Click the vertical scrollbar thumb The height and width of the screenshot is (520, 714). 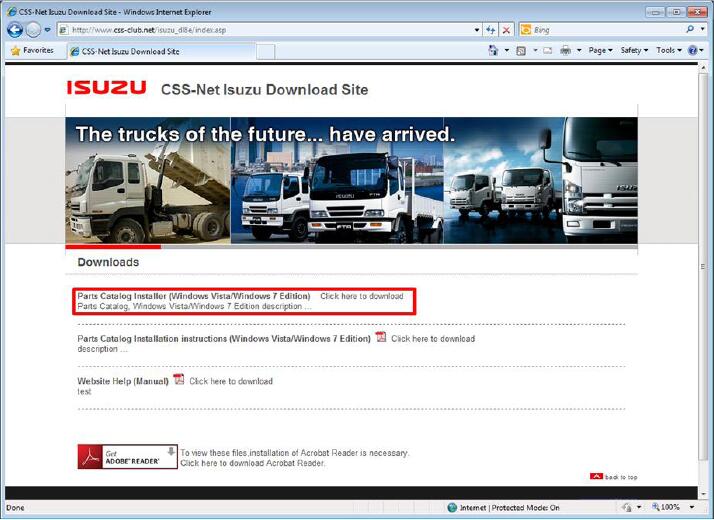pos(704,266)
